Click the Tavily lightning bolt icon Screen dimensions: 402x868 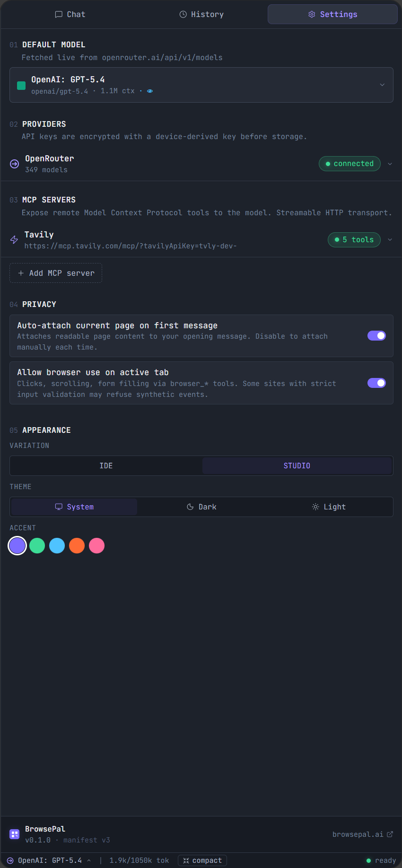click(14, 240)
